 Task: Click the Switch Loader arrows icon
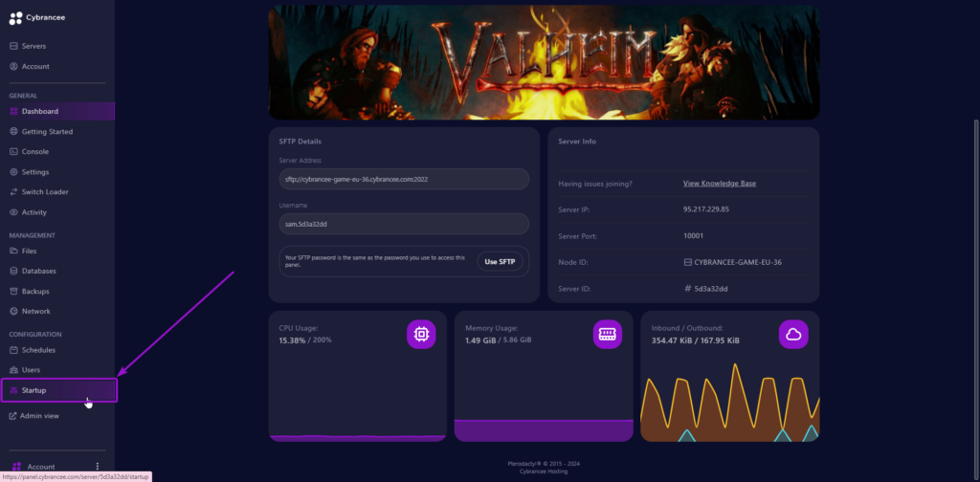pyautogui.click(x=14, y=191)
